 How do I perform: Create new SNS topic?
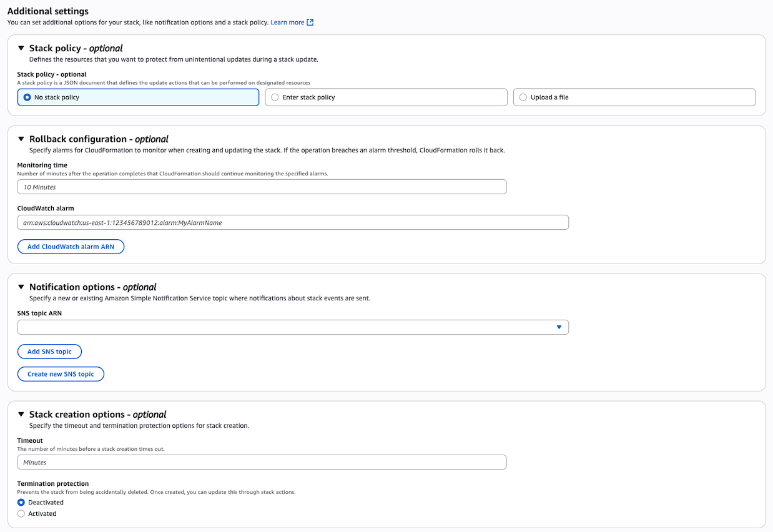[x=61, y=373]
